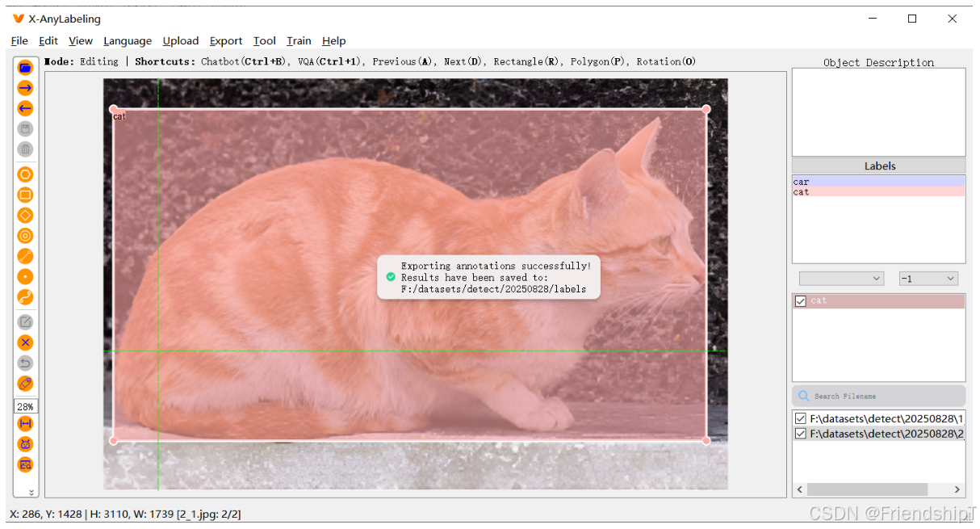The width and height of the screenshot is (980, 529).
Task: Toggle checkbox of file ending with \2
Action: (800, 434)
